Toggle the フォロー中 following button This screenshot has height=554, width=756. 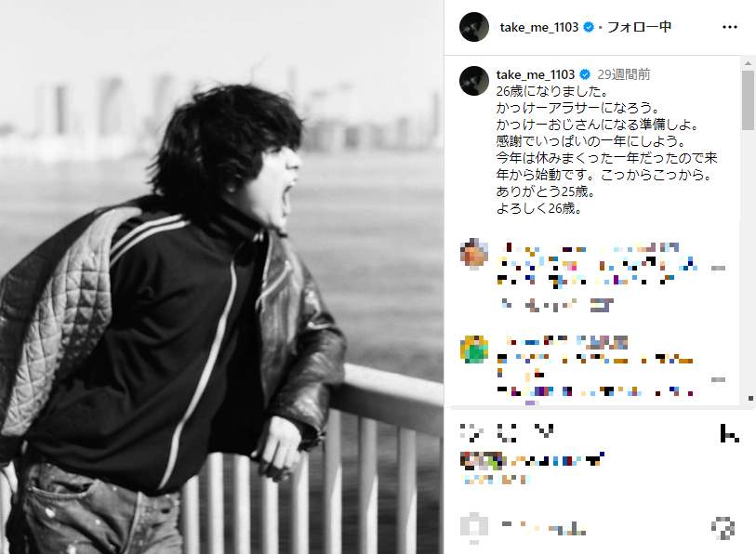pyautogui.click(x=639, y=27)
